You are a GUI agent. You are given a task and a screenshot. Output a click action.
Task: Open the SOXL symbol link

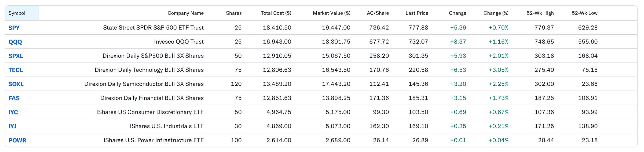16,84
